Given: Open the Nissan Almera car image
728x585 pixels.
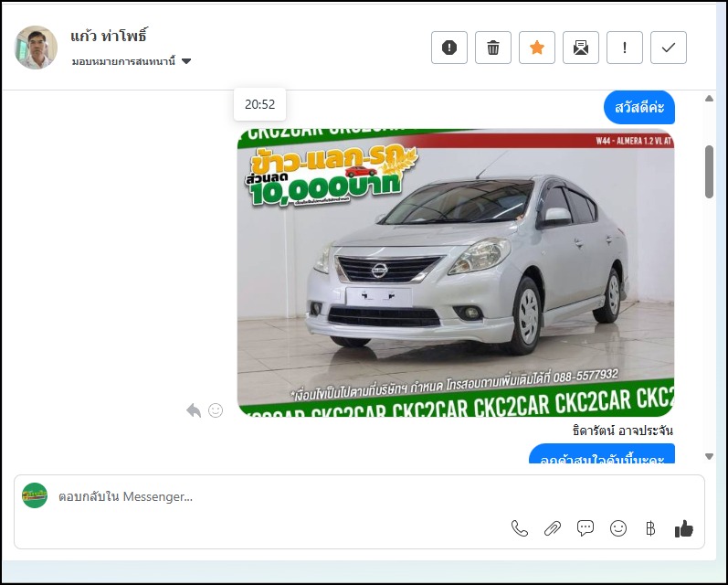Looking at the screenshot, I should 456,272.
